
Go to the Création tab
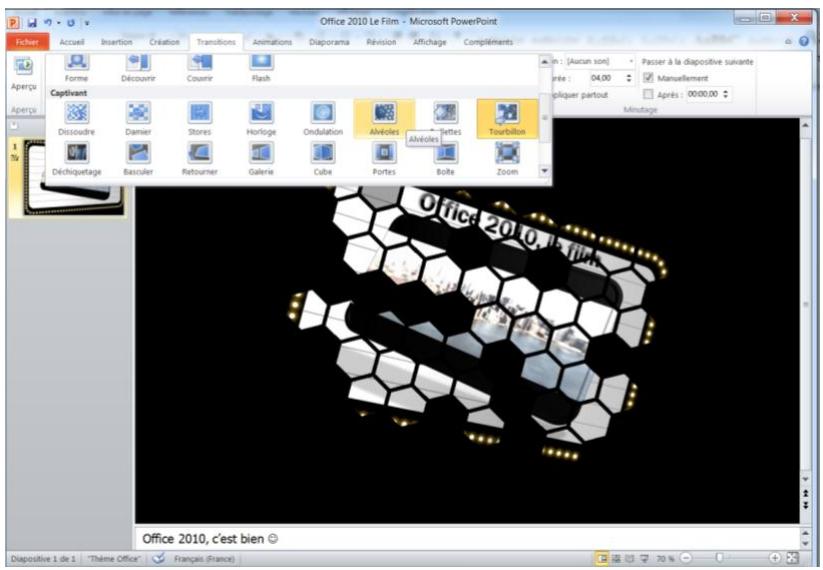[x=164, y=41]
